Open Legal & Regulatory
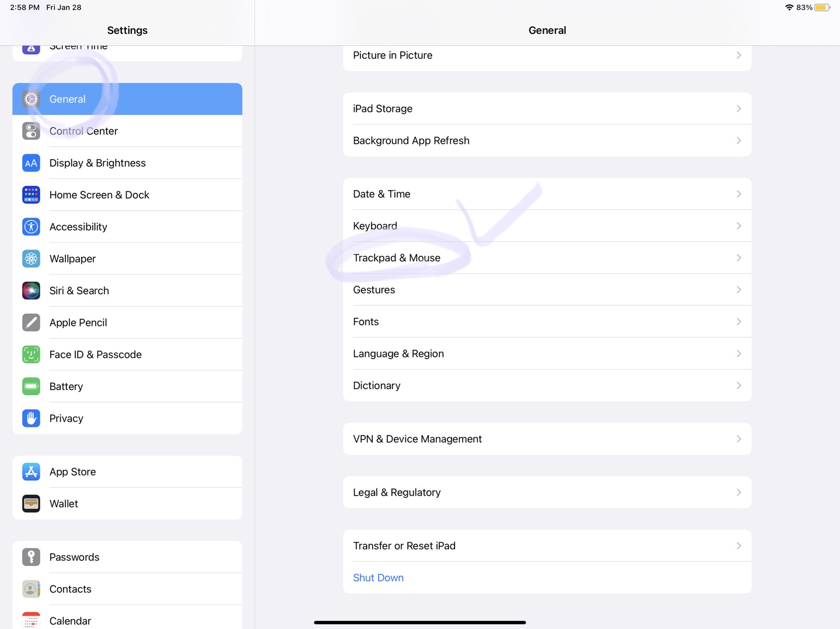The width and height of the screenshot is (840, 629). click(x=547, y=493)
